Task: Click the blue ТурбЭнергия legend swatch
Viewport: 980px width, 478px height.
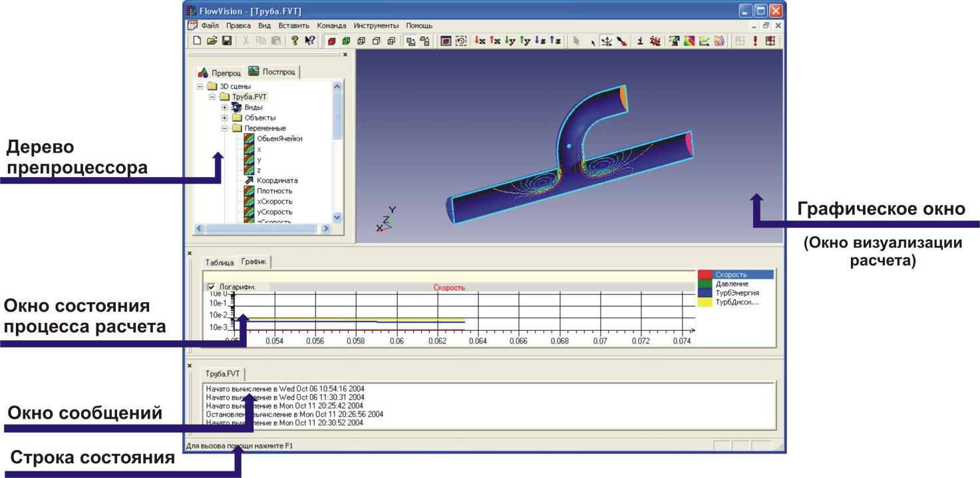Action: (x=705, y=292)
